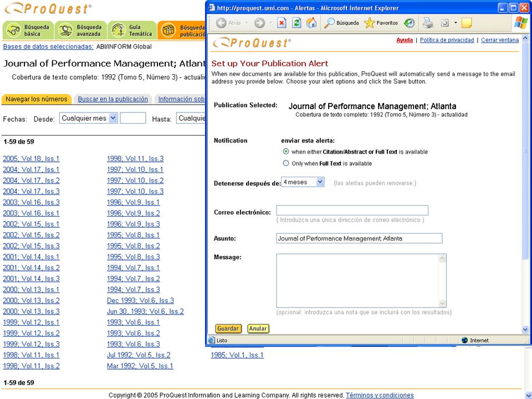Open issue Jul 1992; Vol.5, Iss.2
The height and width of the screenshot is (399, 532).
pyautogui.click(x=139, y=355)
